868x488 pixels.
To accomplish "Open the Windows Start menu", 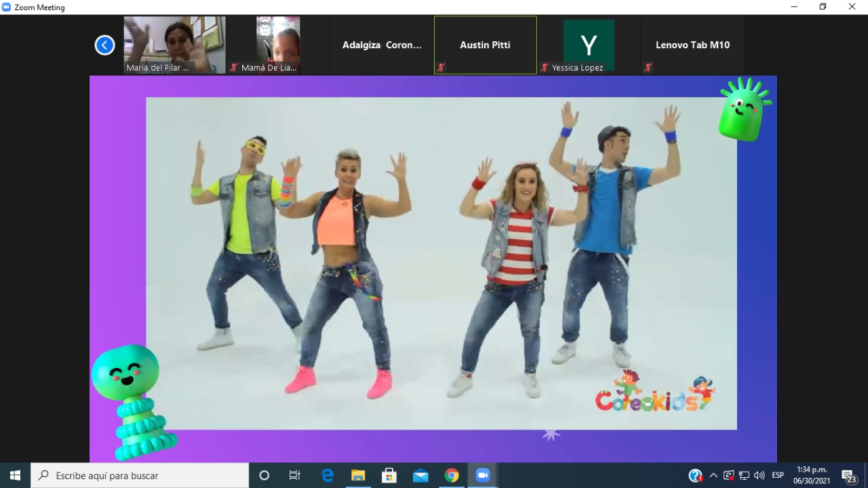I will (15, 475).
